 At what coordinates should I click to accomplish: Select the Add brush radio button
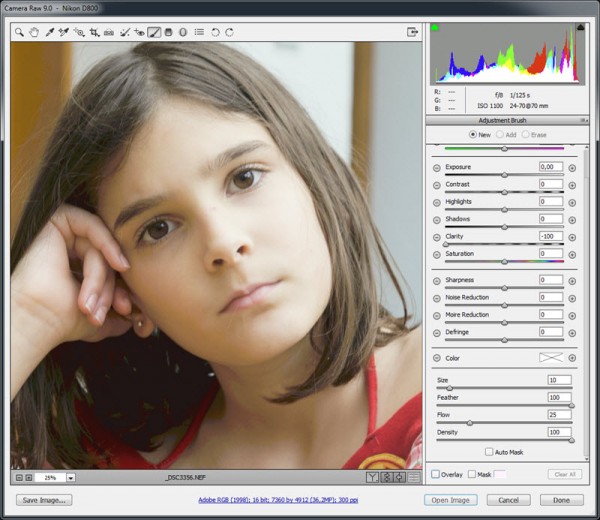[499, 135]
